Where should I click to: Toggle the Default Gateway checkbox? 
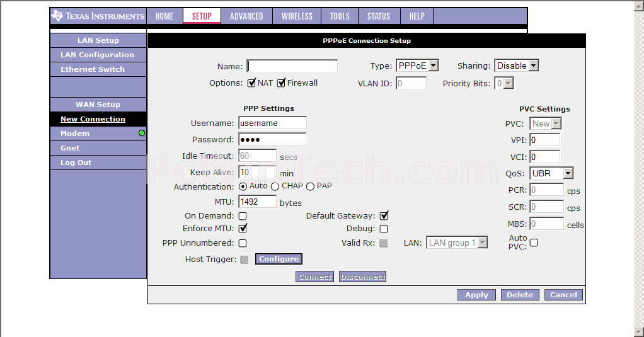[x=384, y=216]
